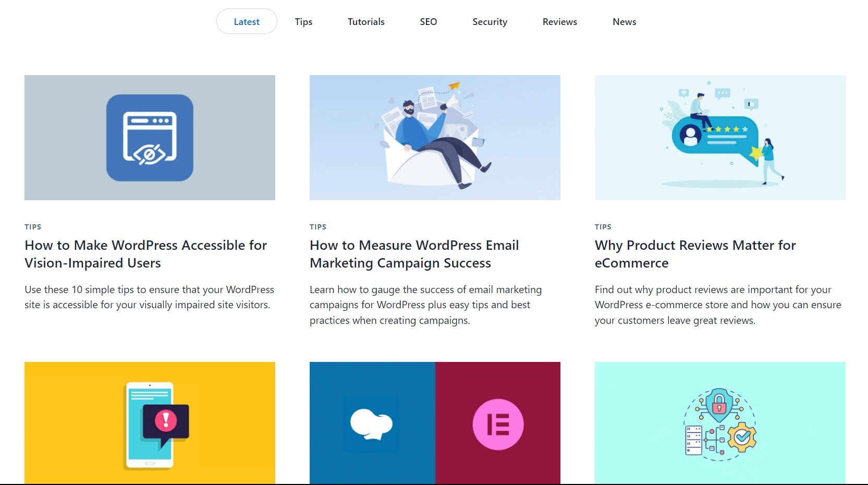
Task: Switch to the Tips category tab
Action: tap(303, 21)
